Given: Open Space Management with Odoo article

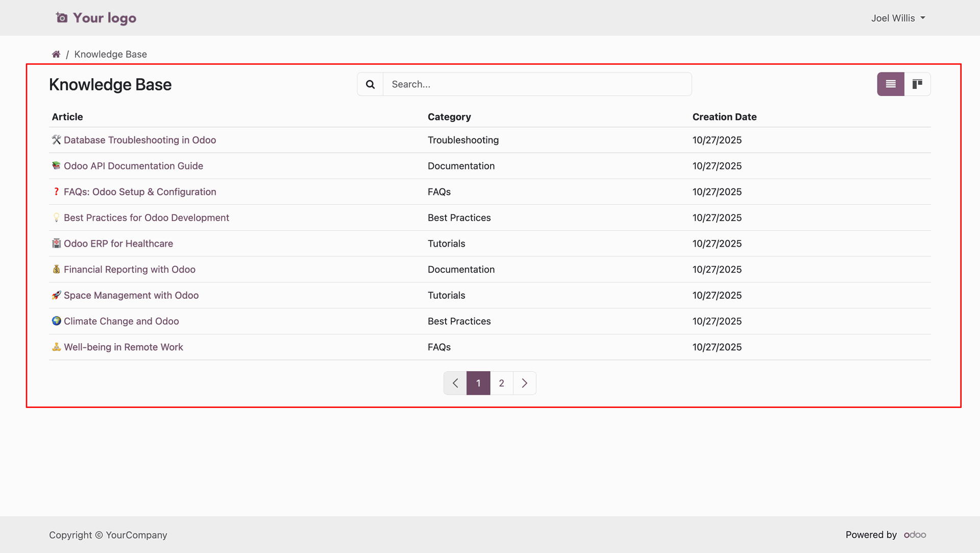Looking at the screenshot, I should click(131, 295).
